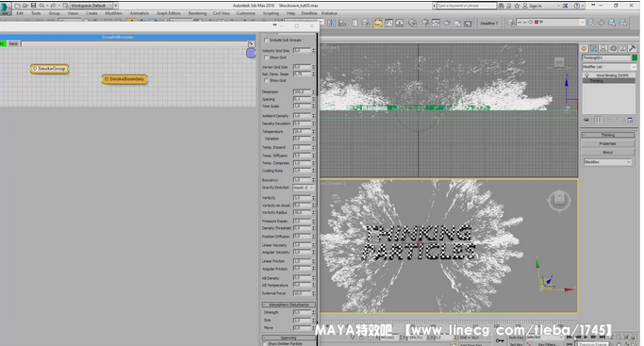Viewport: 644px width, 346px height.
Task: Click the Render Setup teapot icon
Action: coord(425,23)
